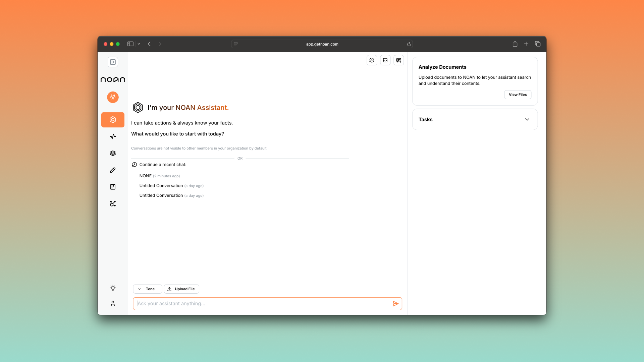Viewport: 644px width, 362px height.
Task: Open the inbox icon in top toolbar
Action: (x=385, y=60)
